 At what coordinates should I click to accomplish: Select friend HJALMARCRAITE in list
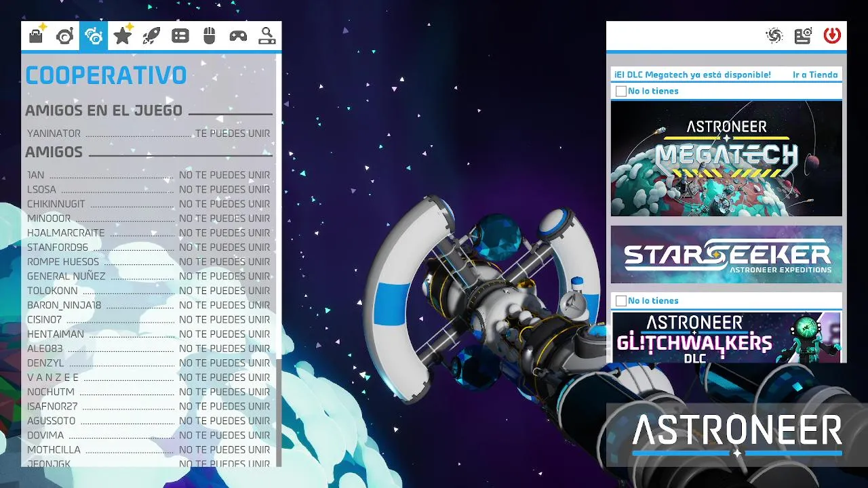[149, 232]
